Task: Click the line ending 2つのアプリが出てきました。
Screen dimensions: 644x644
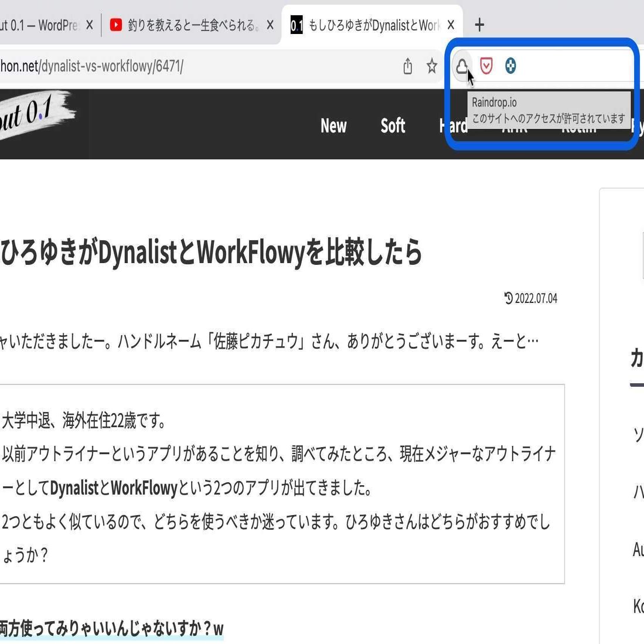Action: point(187,488)
